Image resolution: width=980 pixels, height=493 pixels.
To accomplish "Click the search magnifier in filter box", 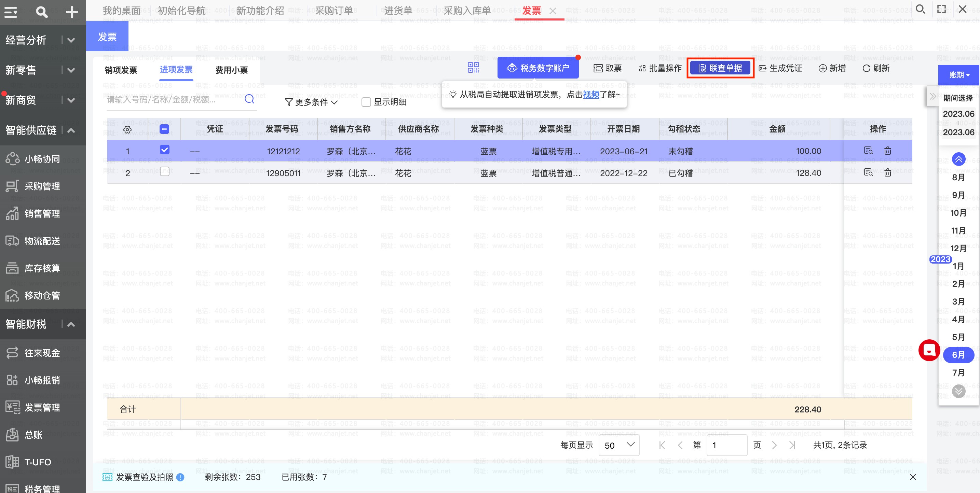I will [249, 99].
